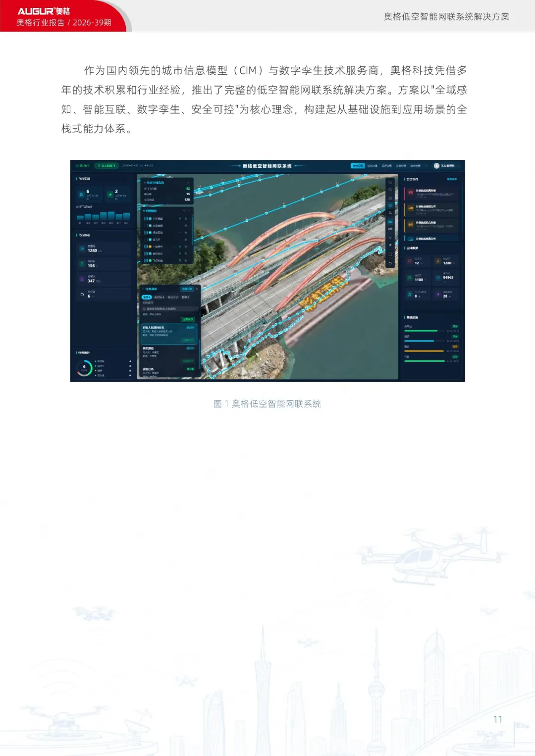535x756 pixels.
Task: Uncheck the 城市标注 layer checkbox
Action: [x=146, y=253]
